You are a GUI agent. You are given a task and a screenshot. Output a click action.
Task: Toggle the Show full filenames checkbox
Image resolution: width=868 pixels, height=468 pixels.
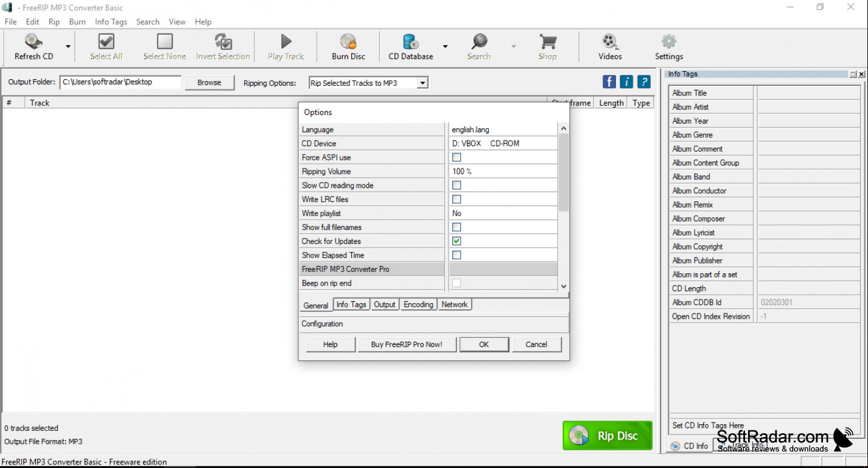pyautogui.click(x=457, y=227)
